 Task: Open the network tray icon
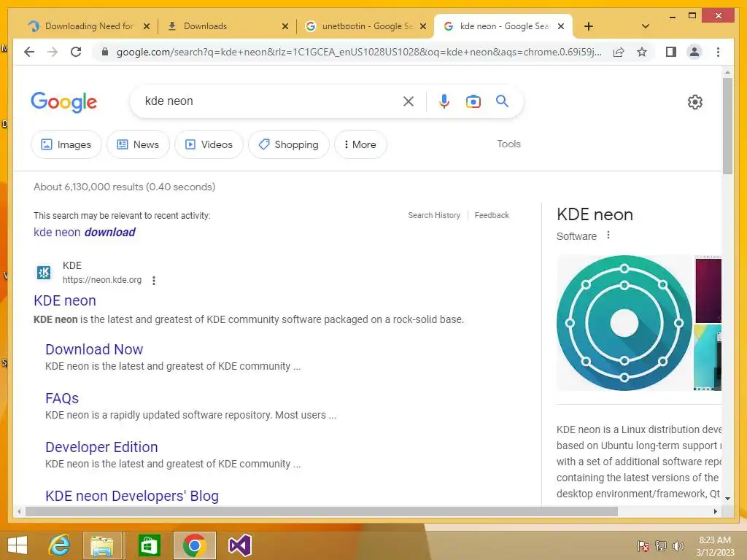coord(661,546)
